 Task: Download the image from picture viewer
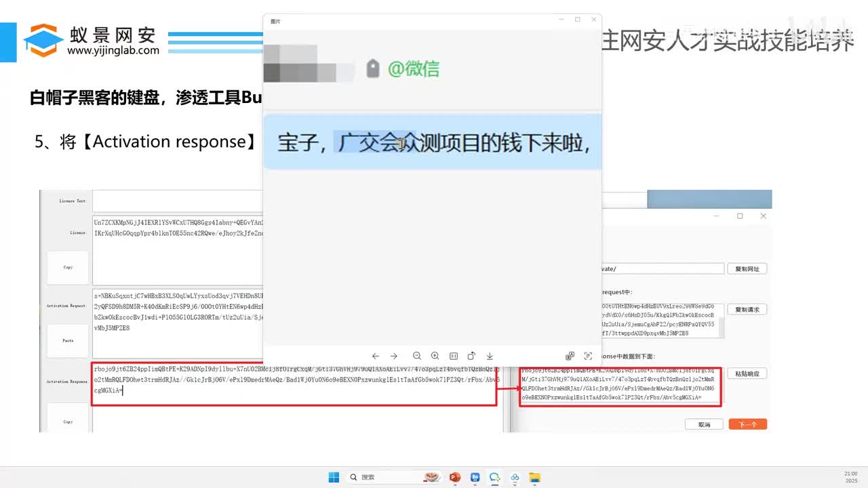tap(490, 356)
